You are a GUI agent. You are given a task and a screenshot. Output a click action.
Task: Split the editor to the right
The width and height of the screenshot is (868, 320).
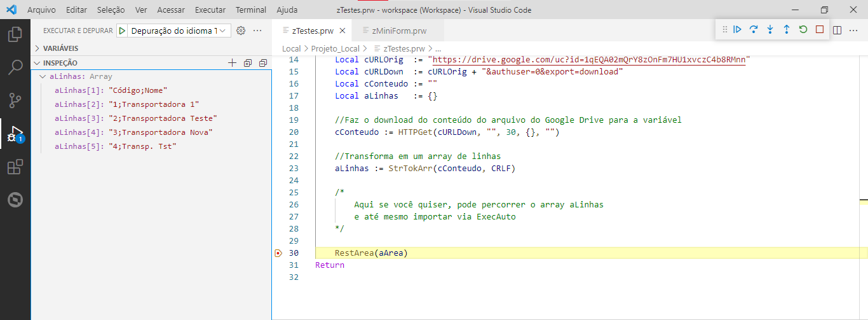pyautogui.click(x=837, y=30)
